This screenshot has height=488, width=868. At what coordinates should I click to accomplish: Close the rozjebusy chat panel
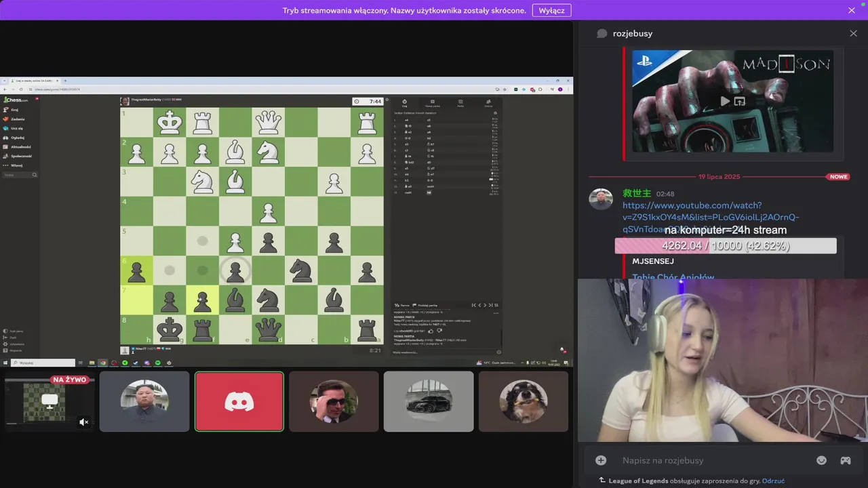[x=853, y=33]
